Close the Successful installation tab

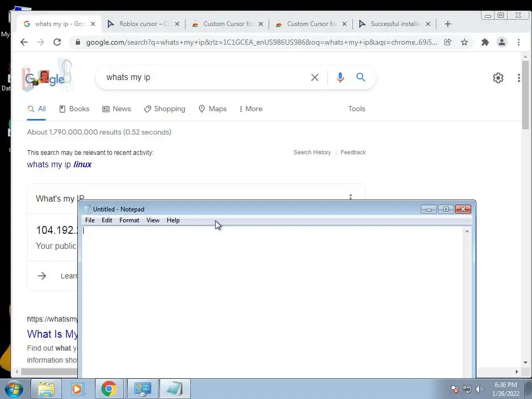pyautogui.click(x=428, y=24)
